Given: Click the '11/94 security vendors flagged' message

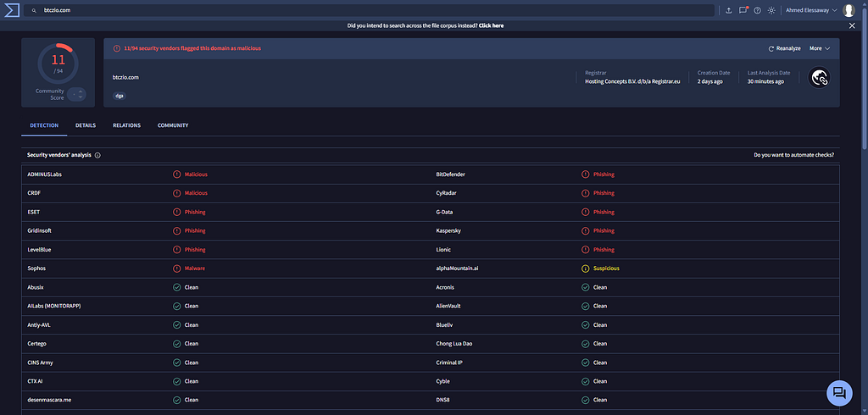Looking at the screenshot, I should coord(192,48).
